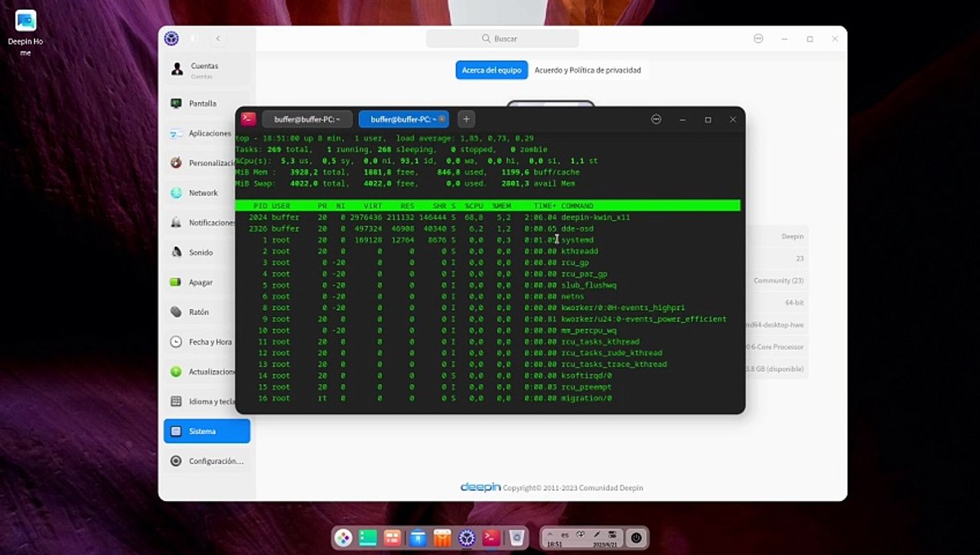Click the Comunidad Deepin copyright text

pyautogui.click(x=572, y=488)
